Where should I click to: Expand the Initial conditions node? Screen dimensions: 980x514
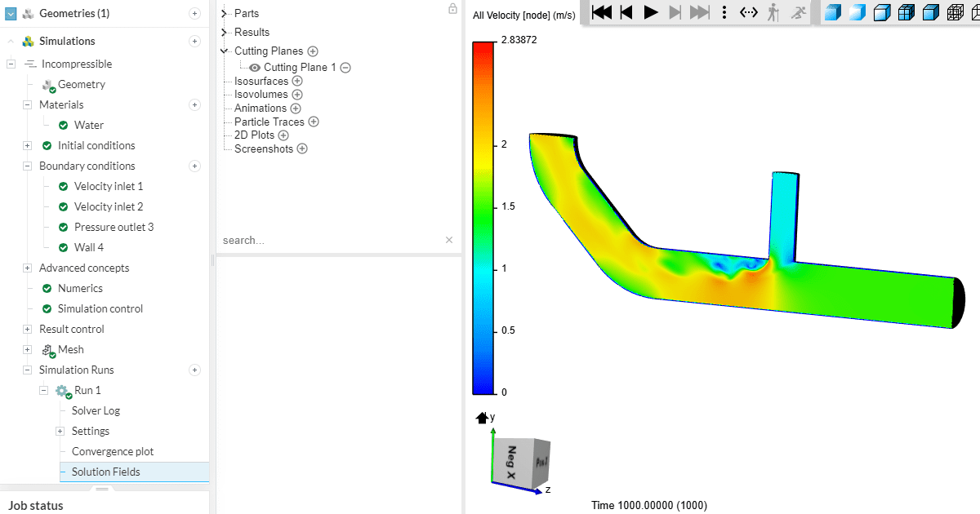[27, 145]
